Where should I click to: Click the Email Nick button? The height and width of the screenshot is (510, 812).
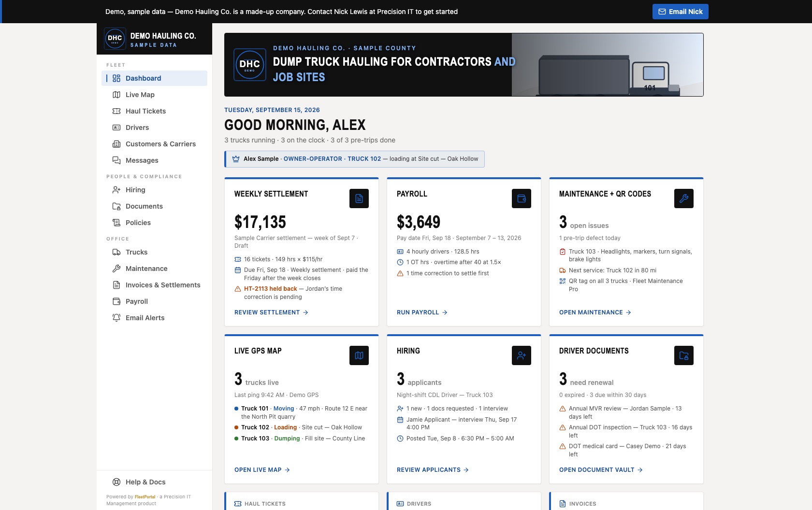click(681, 12)
